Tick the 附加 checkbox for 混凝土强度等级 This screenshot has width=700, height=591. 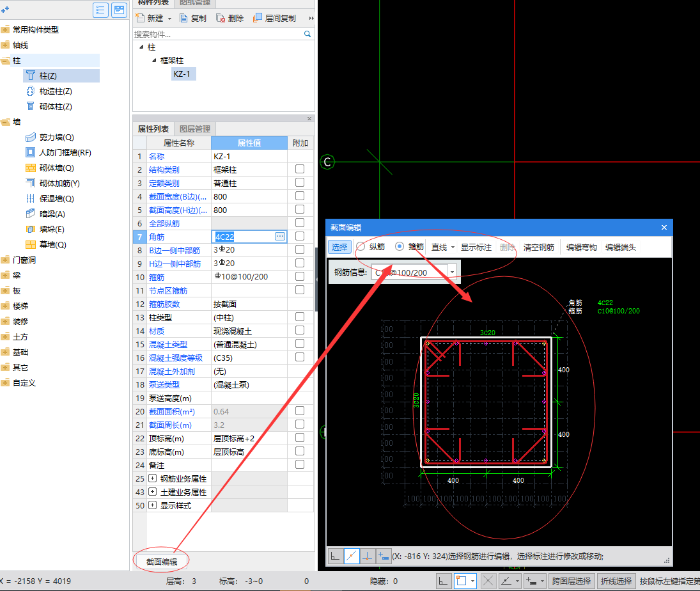(300, 357)
